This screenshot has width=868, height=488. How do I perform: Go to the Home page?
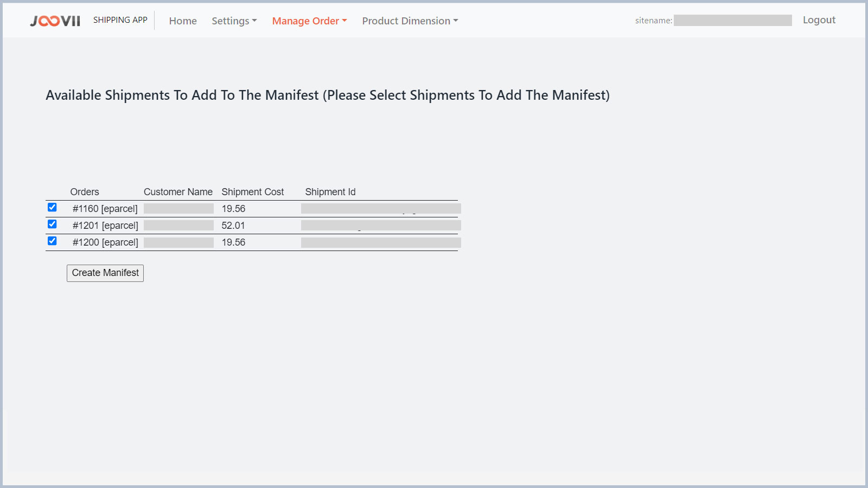coord(183,21)
